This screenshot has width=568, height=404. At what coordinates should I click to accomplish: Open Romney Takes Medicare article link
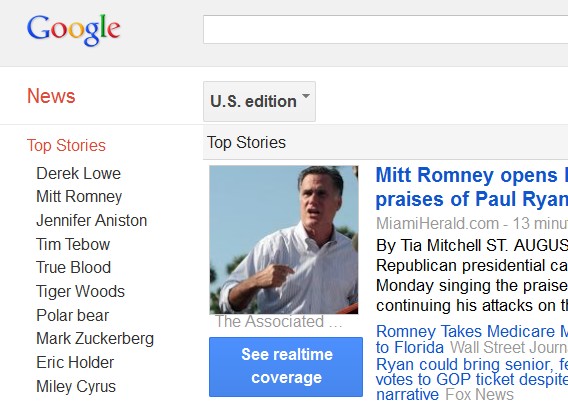[x=472, y=339]
